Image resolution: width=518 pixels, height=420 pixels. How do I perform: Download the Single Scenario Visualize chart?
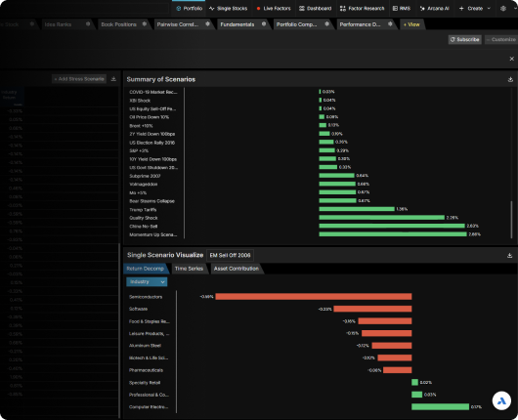coord(509,255)
